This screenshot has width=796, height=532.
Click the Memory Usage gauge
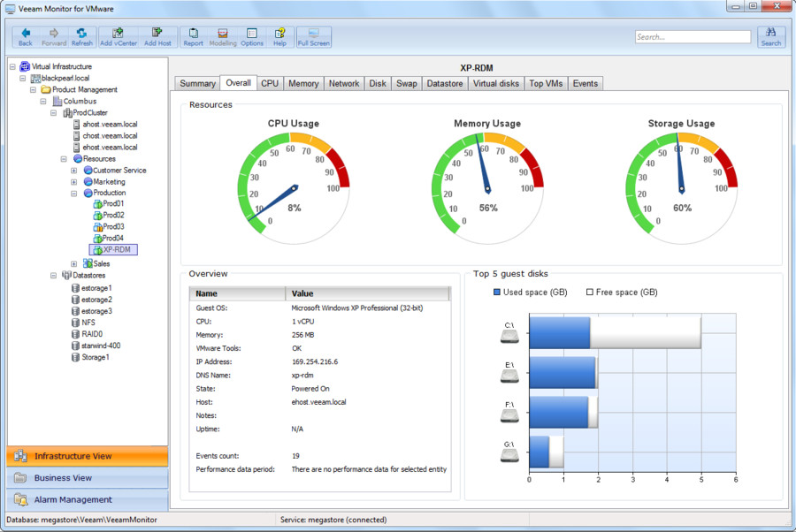(x=487, y=188)
